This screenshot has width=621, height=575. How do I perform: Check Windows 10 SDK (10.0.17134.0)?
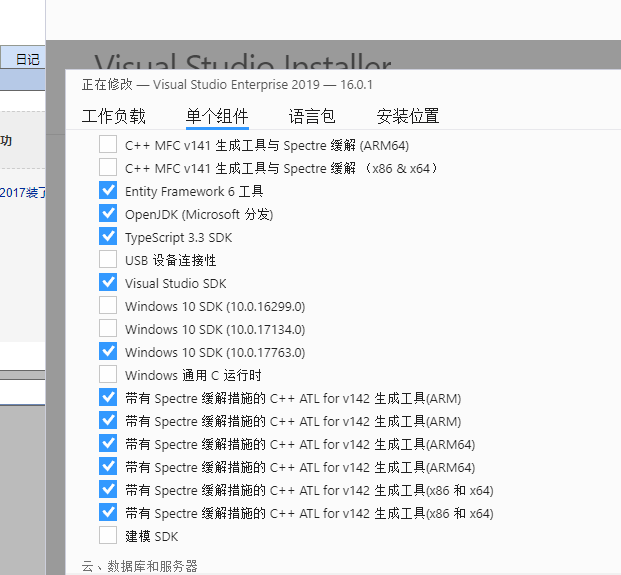point(108,328)
